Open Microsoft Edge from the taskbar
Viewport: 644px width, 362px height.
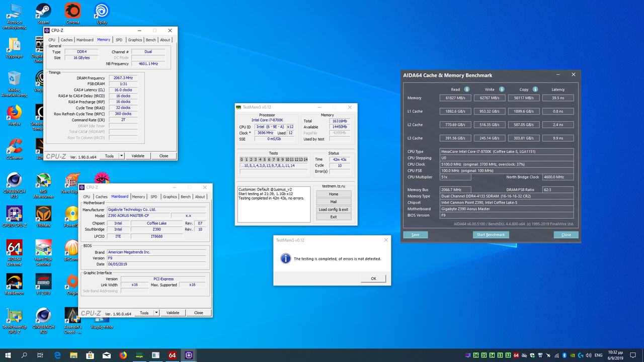(x=57, y=355)
